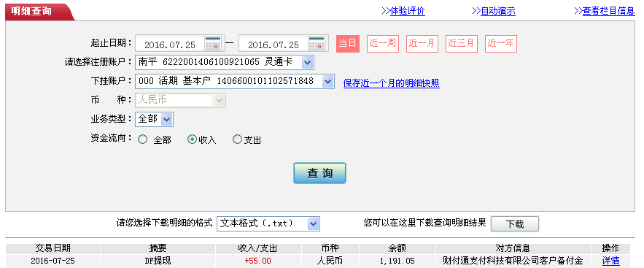
Task: Select the +55.00 amount cell
Action: [258, 261]
